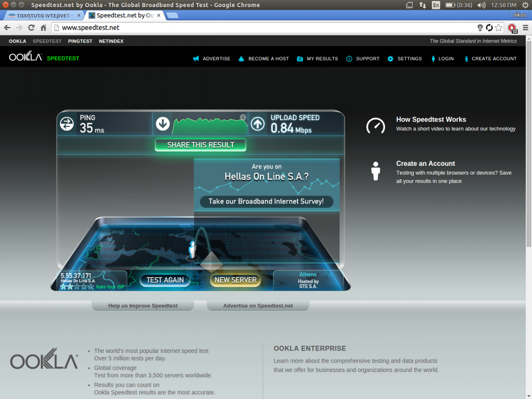Open the SPEEDTEST top nav item

47,41
